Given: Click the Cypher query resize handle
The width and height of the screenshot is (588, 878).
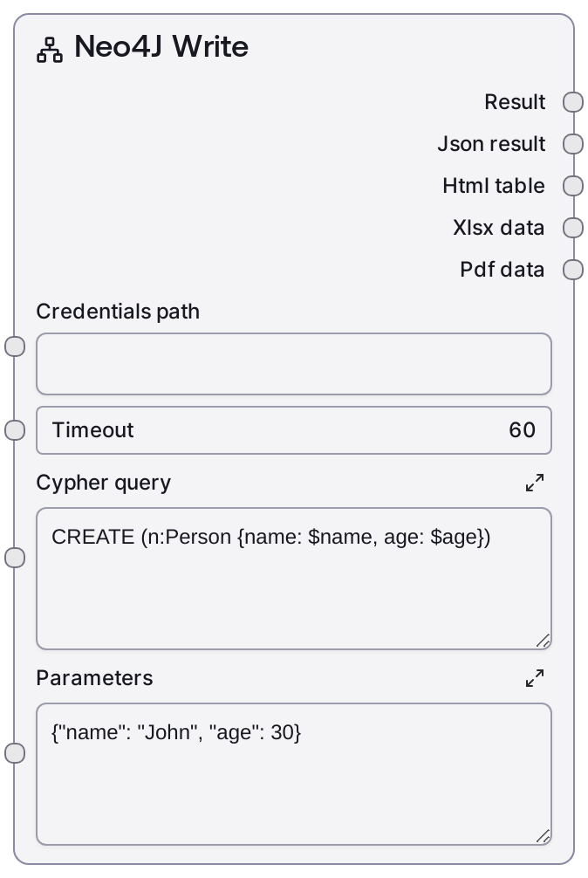Looking at the screenshot, I should pyautogui.click(x=543, y=641).
